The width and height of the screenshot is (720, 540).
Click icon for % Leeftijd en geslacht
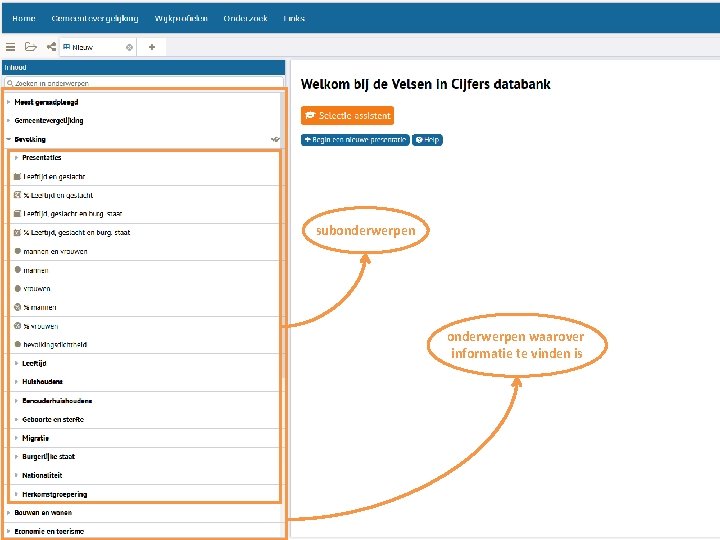pos(17,195)
